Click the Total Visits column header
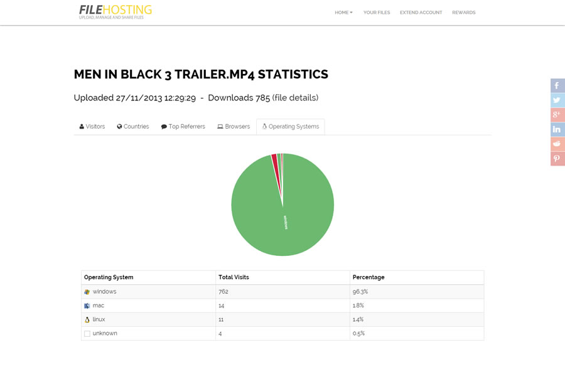 (234, 277)
